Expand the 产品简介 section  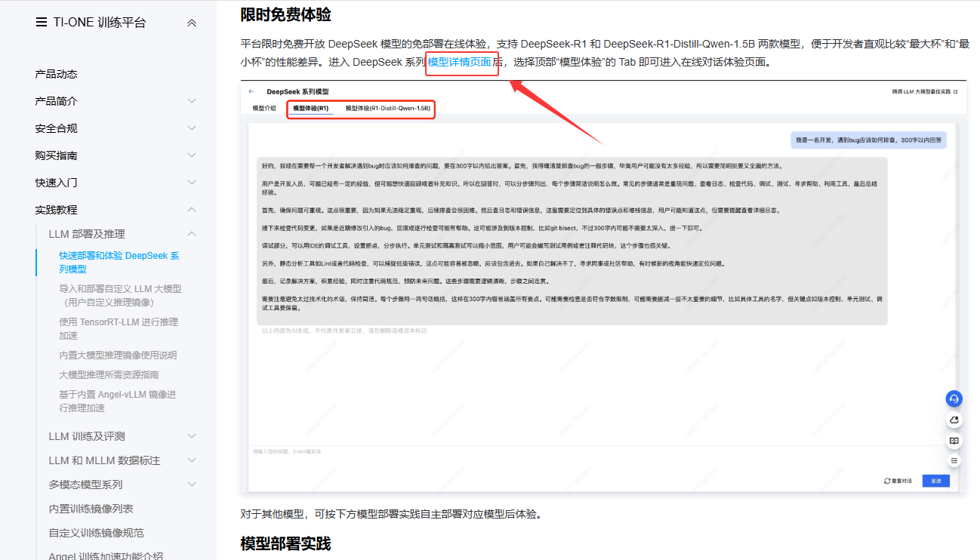[192, 101]
